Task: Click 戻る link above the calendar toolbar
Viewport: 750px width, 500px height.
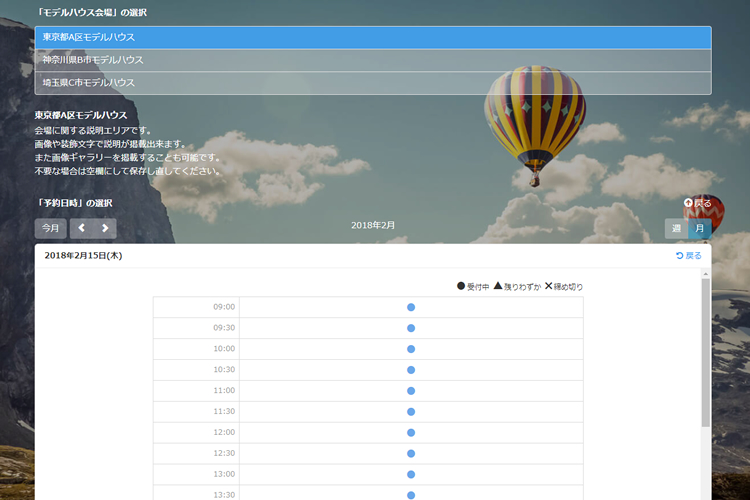Action: (x=698, y=203)
